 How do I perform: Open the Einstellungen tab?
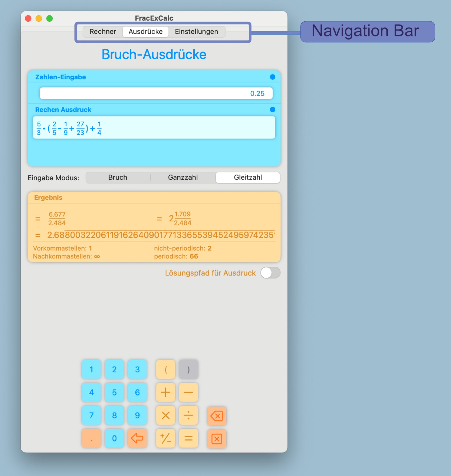click(196, 32)
